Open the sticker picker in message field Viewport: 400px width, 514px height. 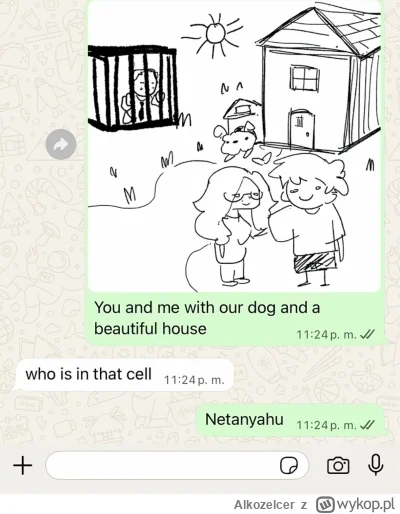(289, 465)
